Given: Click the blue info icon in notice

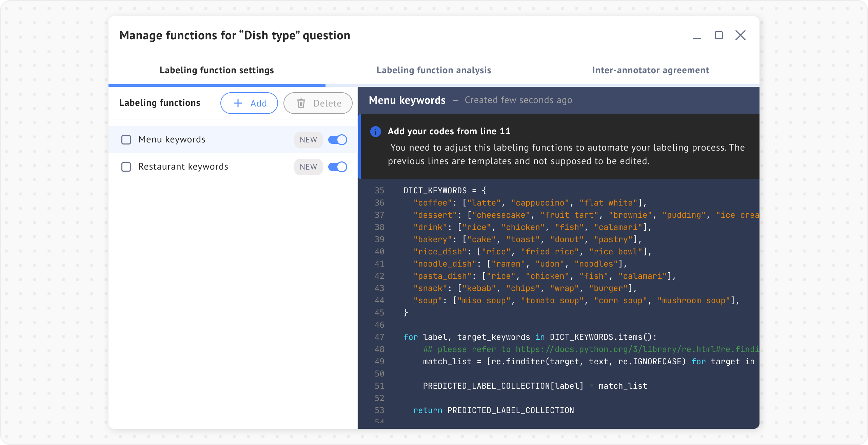Looking at the screenshot, I should point(375,132).
